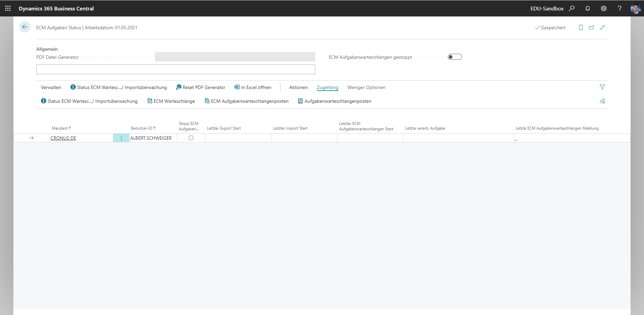Go back with the arrow button
This screenshot has width=644, height=315.
tap(25, 27)
